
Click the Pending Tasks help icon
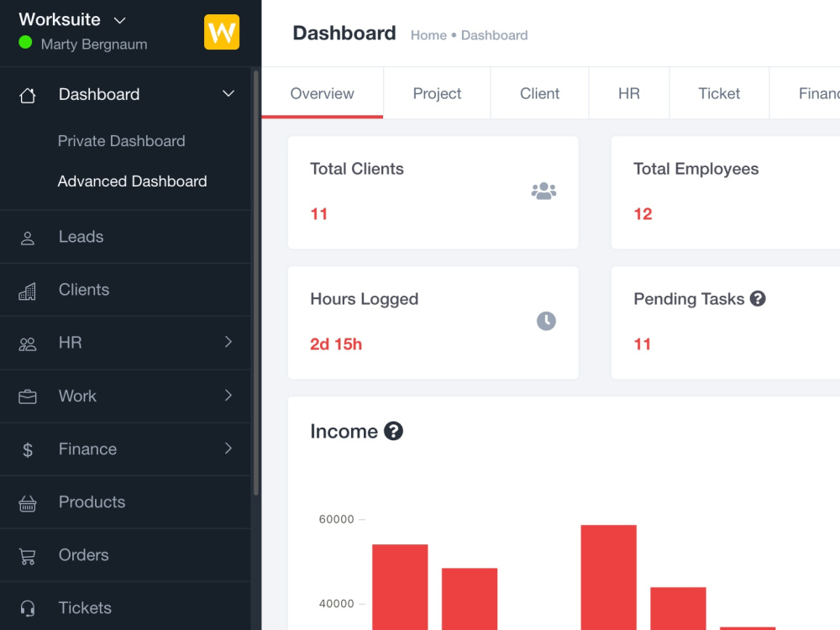758,298
